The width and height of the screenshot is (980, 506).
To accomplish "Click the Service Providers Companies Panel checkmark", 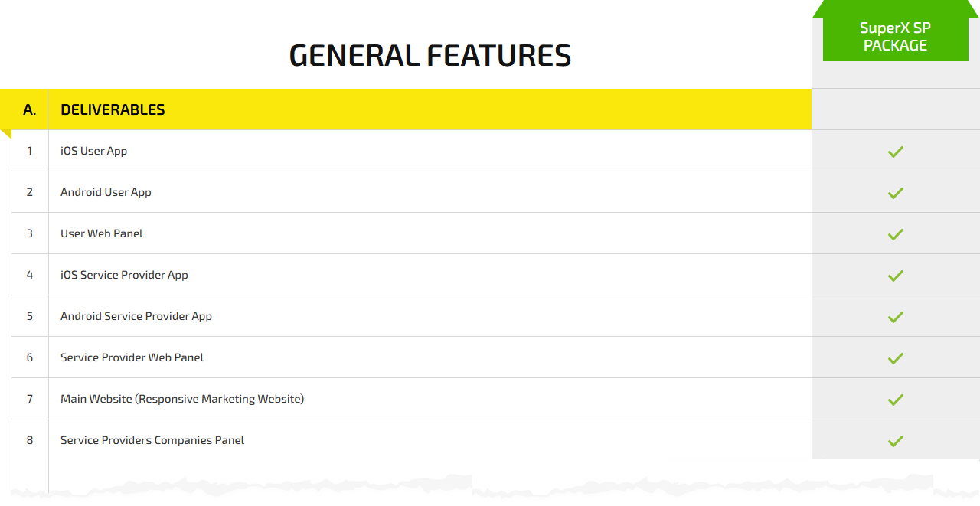I will pos(896,441).
